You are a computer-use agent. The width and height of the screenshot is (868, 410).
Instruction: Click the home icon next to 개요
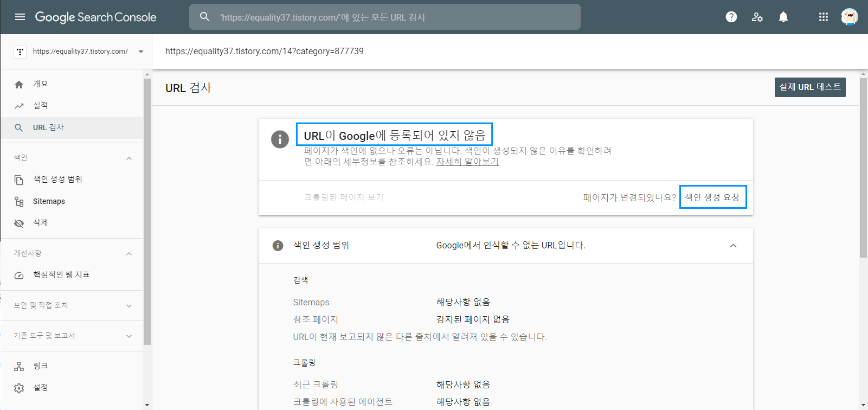[x=19, y=84]
